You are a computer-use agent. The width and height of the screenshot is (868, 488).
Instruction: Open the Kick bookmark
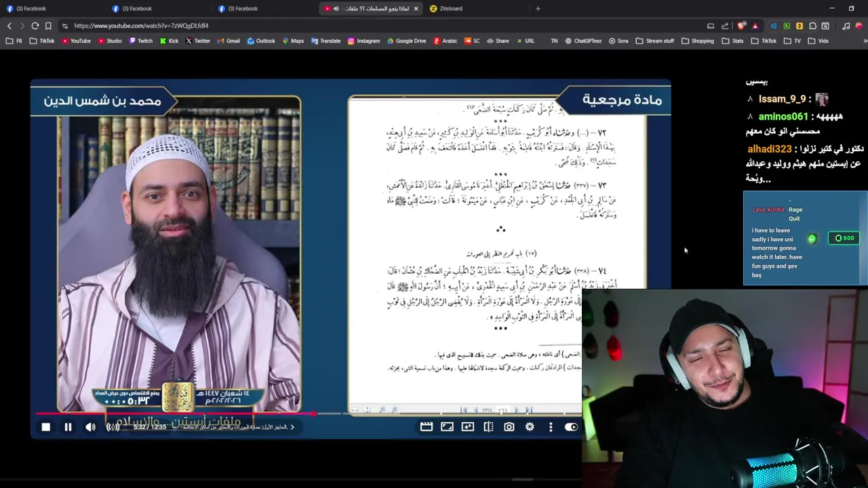pyautogui.click(x=169, y=41)
